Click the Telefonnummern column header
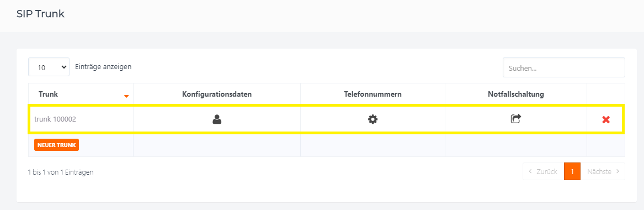Viewport: 644px width, 210px height. [372, 94]
